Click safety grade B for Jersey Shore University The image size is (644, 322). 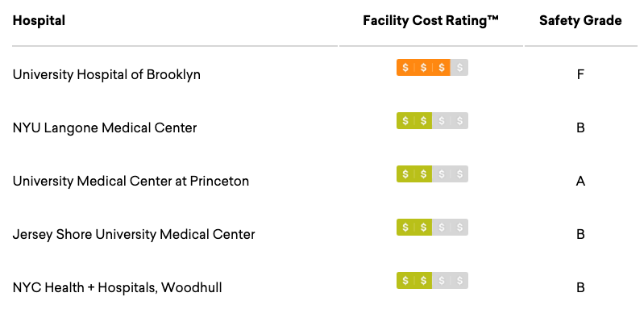tap(580, 234)
